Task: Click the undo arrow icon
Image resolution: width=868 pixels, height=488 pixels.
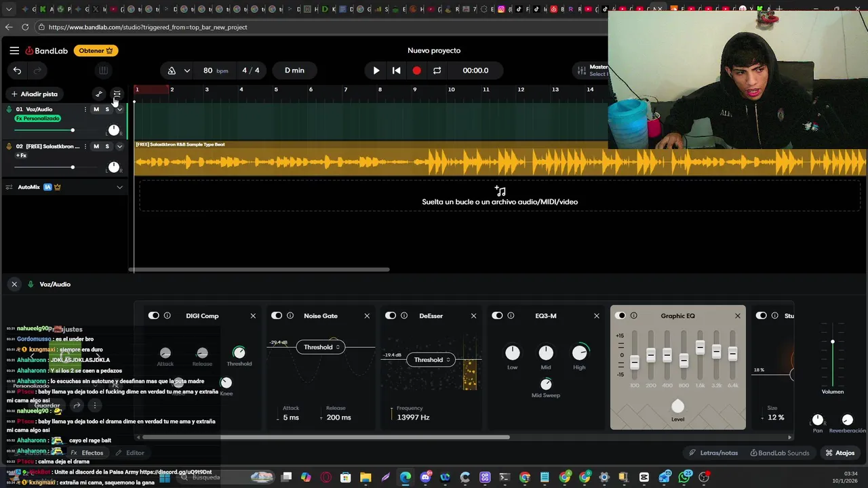Action: (x=17, y=70)
